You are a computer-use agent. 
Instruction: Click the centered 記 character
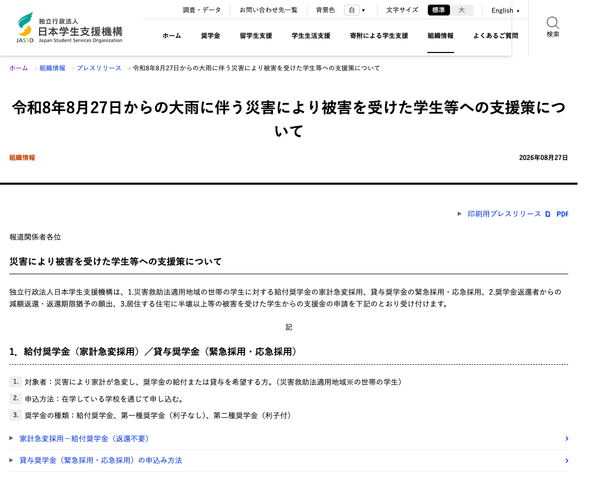tap(289, 327)
